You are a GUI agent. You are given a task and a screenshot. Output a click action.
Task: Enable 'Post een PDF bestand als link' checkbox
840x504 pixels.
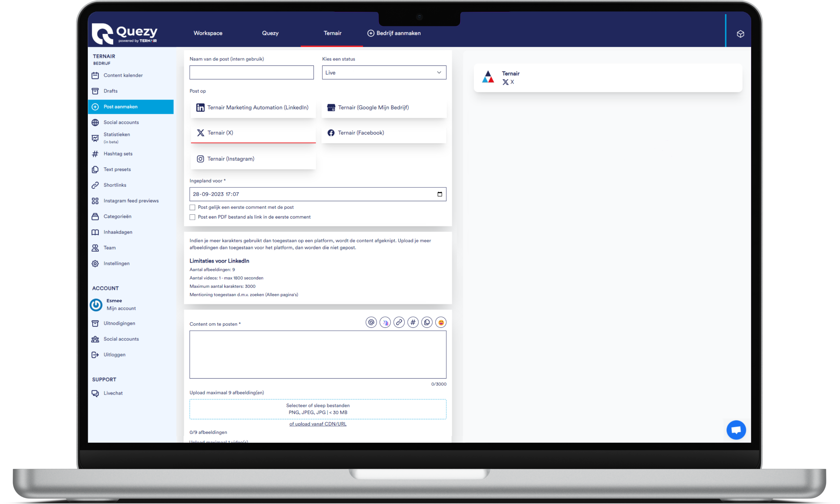pos(193,217)
